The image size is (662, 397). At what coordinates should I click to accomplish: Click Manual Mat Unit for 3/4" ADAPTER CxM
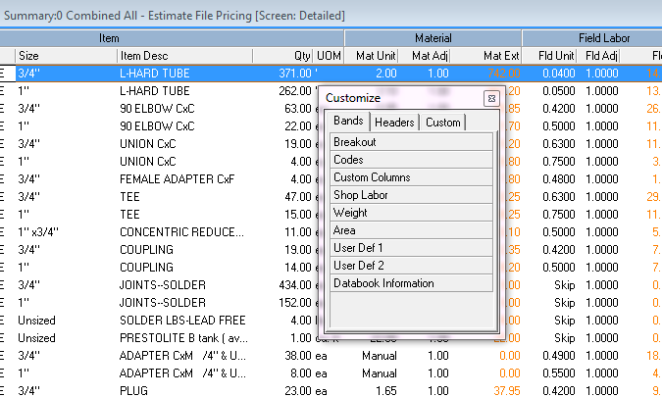[379, 356]
